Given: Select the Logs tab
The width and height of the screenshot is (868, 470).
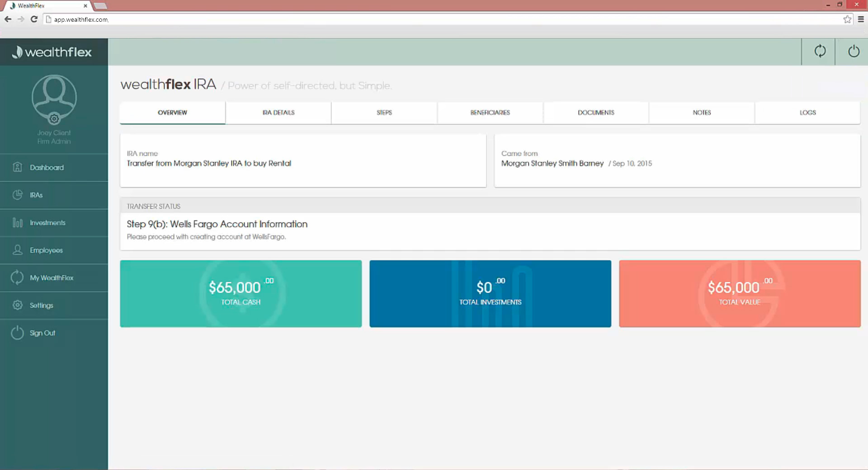Looking at the screenshot, I should click(x=807, y=113).
